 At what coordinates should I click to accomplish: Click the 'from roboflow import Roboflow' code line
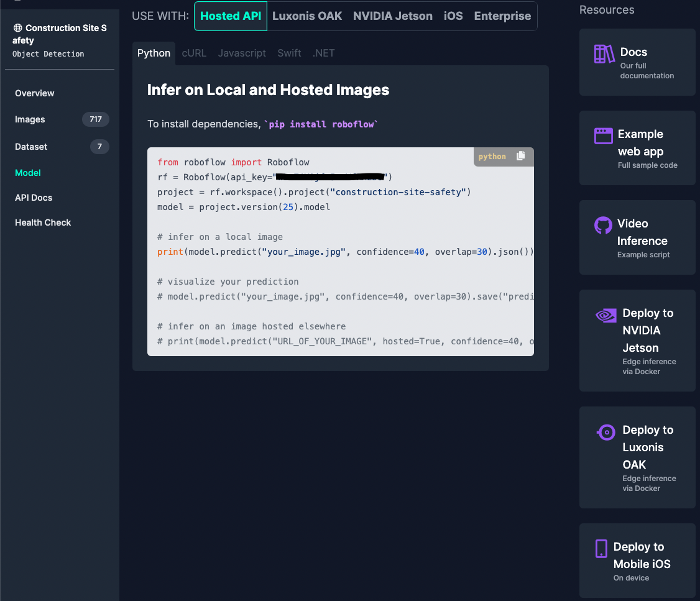click(233, 162)
